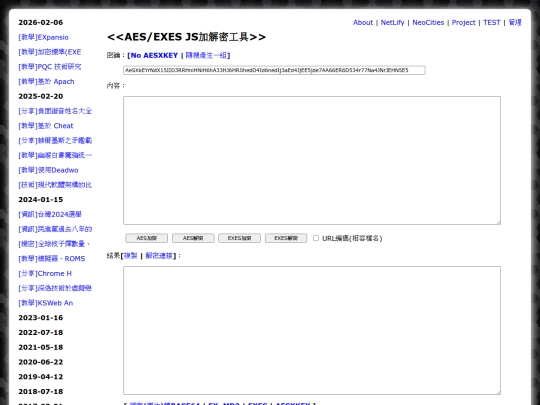
Task: Open the NetLify link
Action: [392, 22]
